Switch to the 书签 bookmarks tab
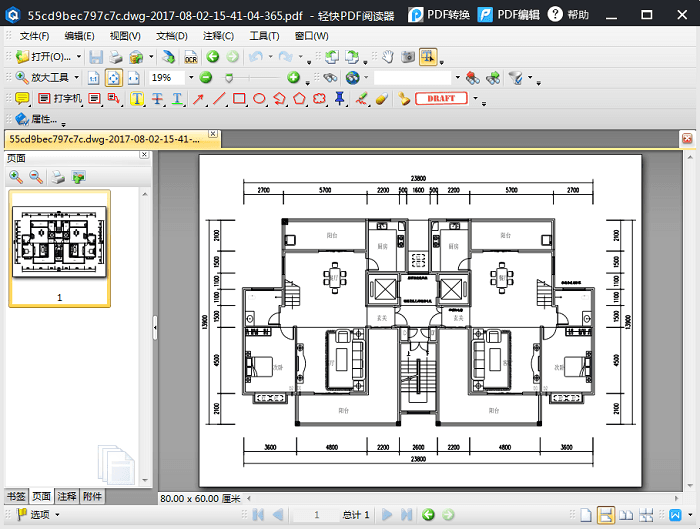Screen dimensions: 700x529 (x=16, y=496)
